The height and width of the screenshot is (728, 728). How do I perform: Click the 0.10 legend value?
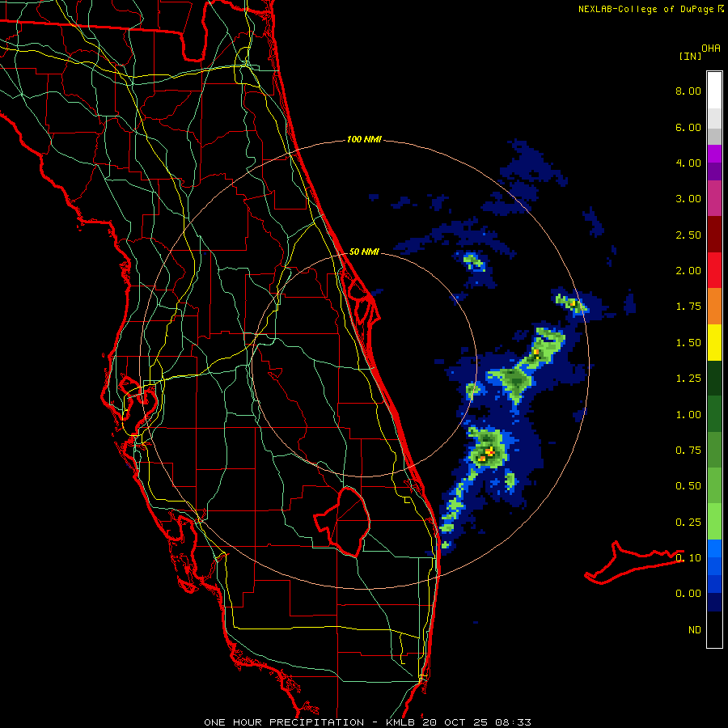[x=688, y=558]
